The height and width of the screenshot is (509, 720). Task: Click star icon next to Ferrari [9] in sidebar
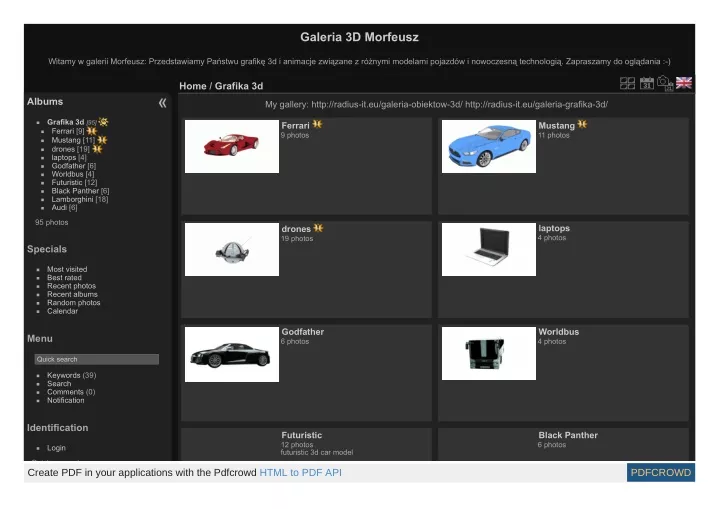click(92, 131)
